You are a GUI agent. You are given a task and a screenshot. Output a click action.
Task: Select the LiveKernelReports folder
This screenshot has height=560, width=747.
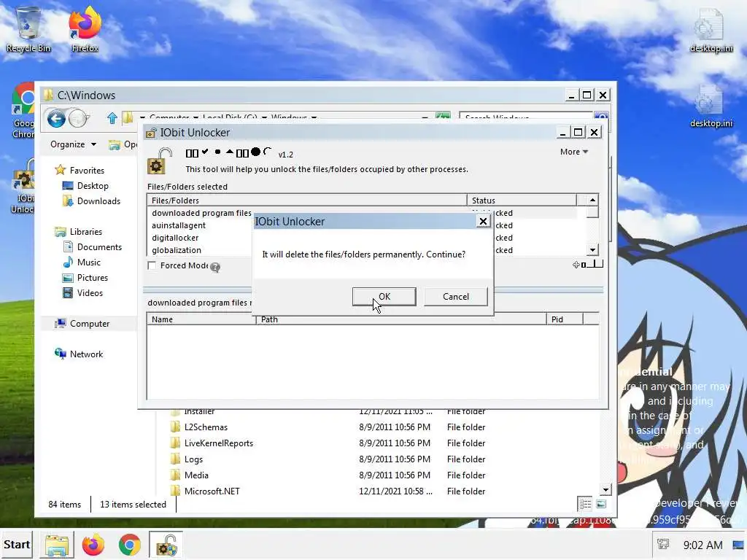[x=219, y=443]
